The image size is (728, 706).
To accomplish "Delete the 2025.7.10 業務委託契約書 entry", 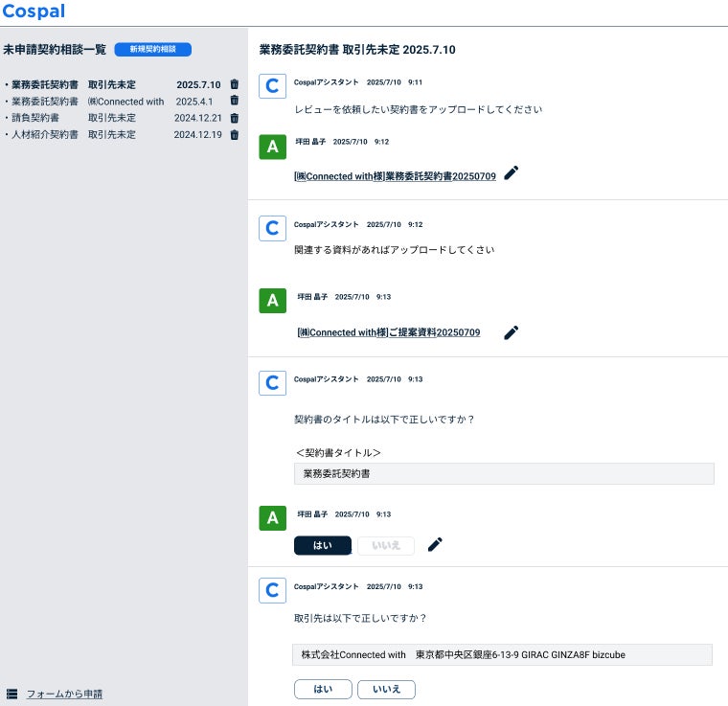I will click(235, 84).
